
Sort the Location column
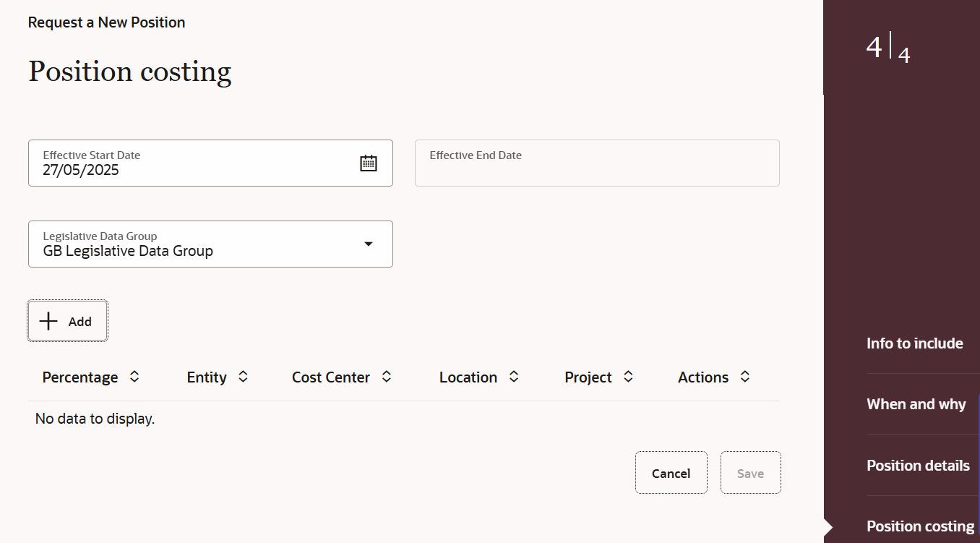pos(513,377)
